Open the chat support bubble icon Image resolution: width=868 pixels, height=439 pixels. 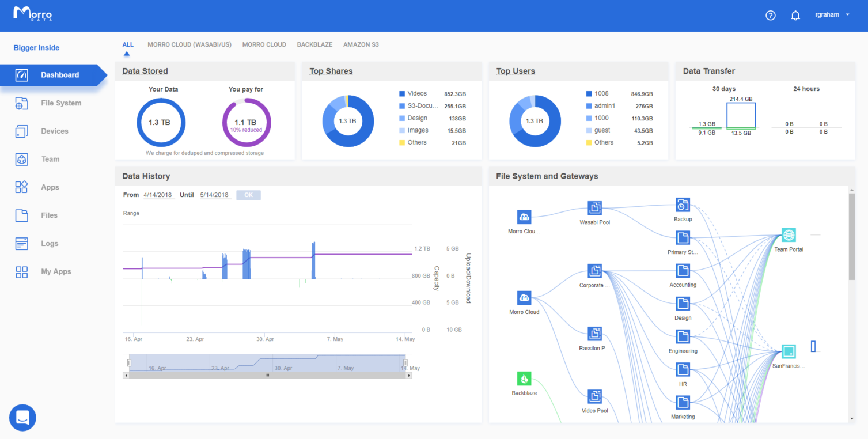coord(22,417)
